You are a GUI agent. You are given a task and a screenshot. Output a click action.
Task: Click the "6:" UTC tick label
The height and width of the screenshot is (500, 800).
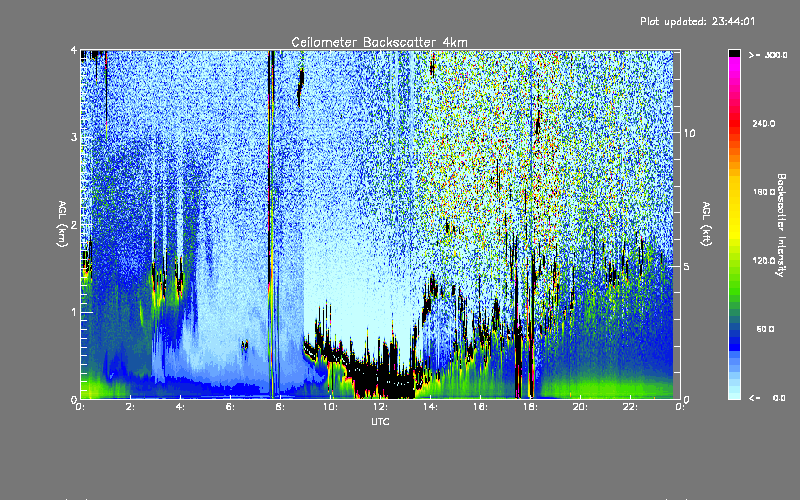[x=231, y=407]
